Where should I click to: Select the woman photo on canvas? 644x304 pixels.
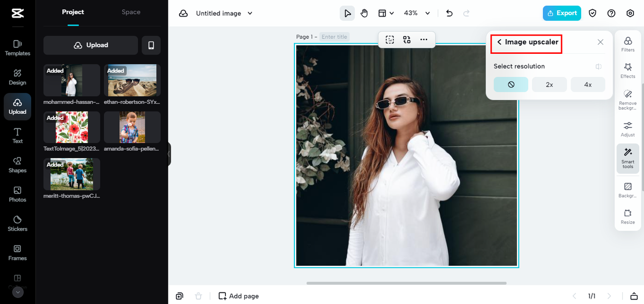pyautogui.click(x=407, y=156)
